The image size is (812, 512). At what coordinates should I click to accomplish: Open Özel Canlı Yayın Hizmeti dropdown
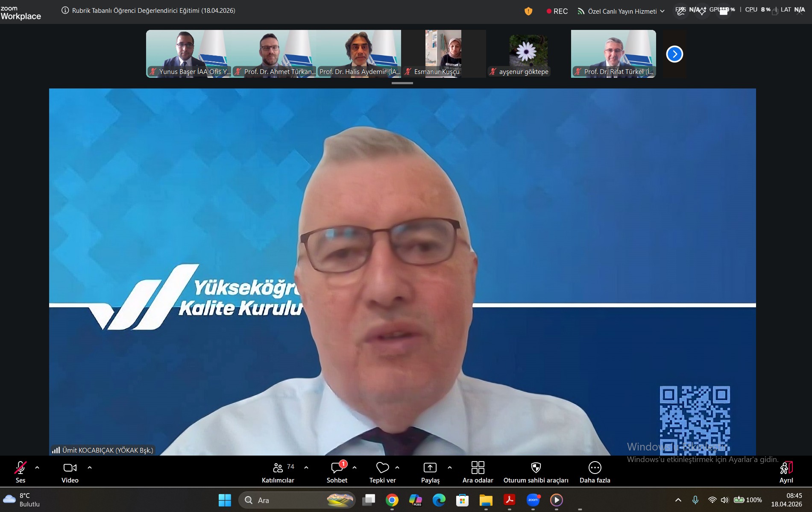tap(621, 11)
